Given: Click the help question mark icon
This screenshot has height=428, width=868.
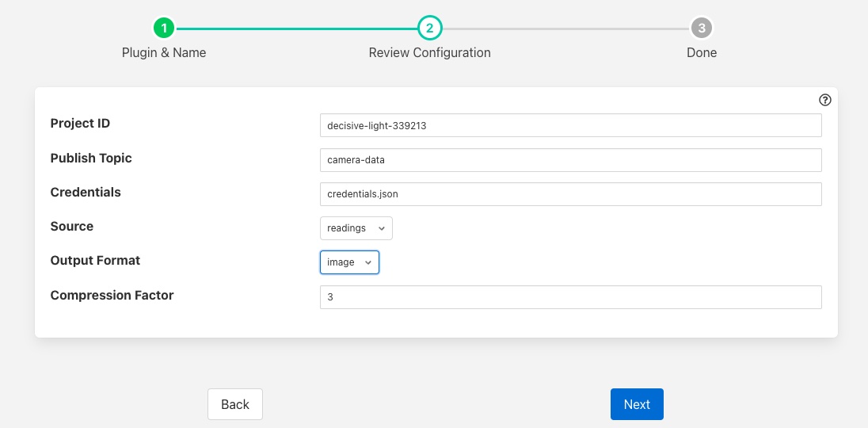Looking at the screenshot, I should pyautogui.click(x=825, y=100).
